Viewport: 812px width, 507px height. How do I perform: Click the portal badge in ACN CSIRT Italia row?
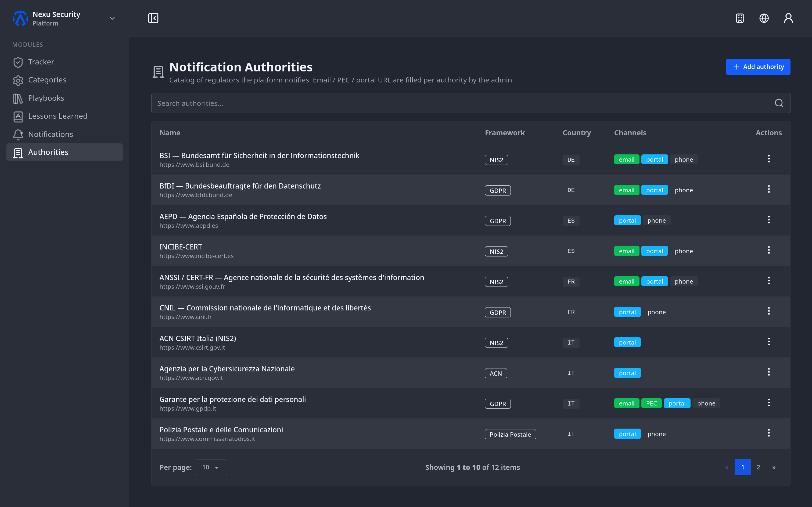(x=627, y=342)
